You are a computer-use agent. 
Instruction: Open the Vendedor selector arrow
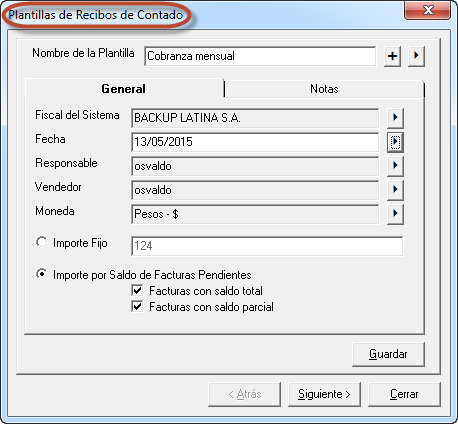tap(395, 190)
